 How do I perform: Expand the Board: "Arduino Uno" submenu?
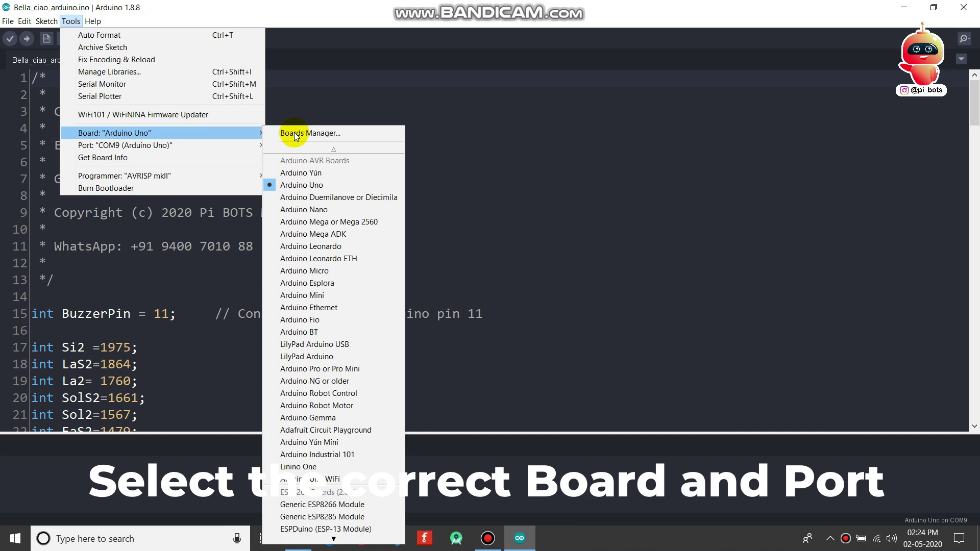pyautogui.click(x=162, y=133)
